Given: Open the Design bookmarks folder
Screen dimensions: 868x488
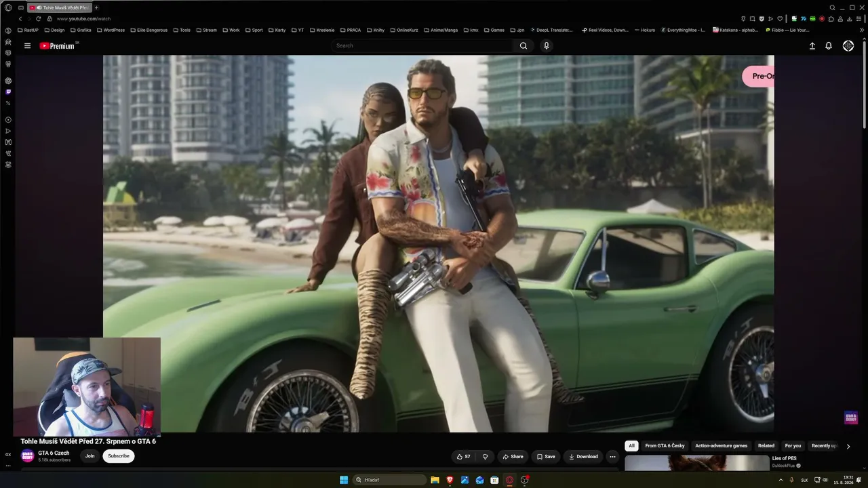Looking at the screenshot, I should (x=55, y=30).
